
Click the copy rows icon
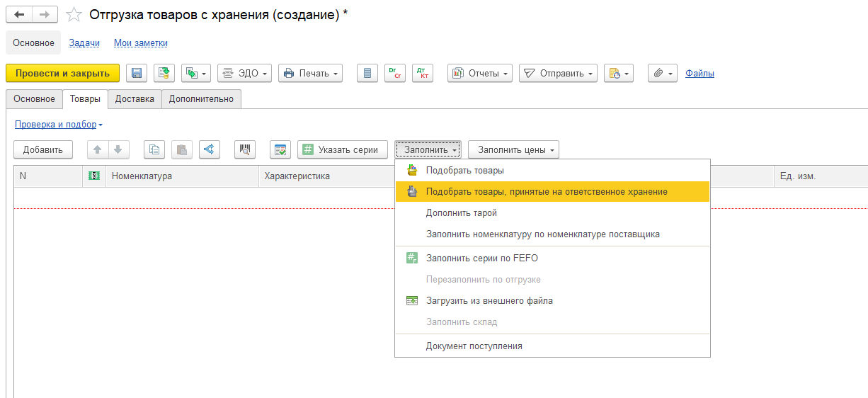(154, 149)
